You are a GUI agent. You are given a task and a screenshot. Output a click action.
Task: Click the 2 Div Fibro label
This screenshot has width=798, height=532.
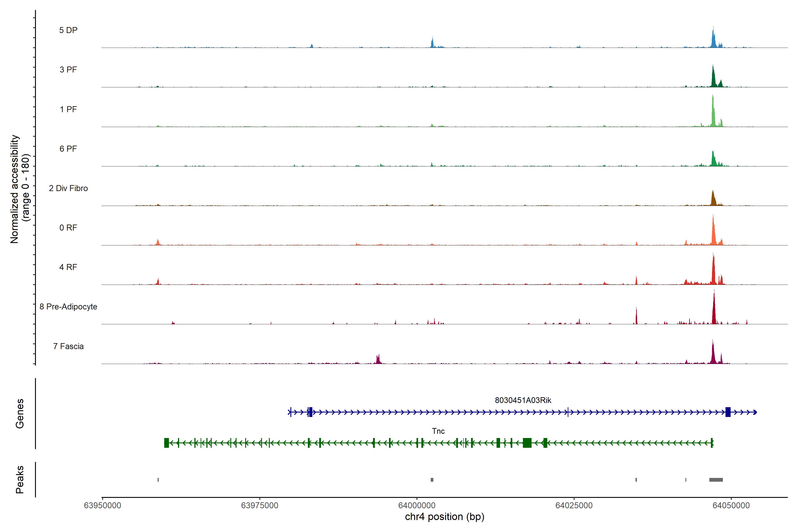pyautogui.click(x=68, y=188)
